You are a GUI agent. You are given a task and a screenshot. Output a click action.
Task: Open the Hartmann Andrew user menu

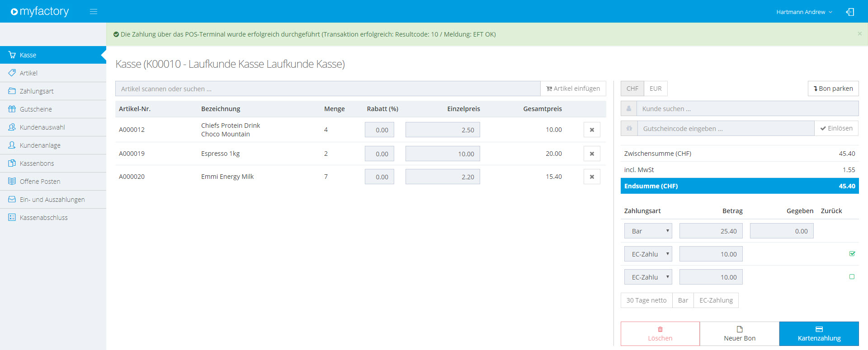(x=804, y=12)
